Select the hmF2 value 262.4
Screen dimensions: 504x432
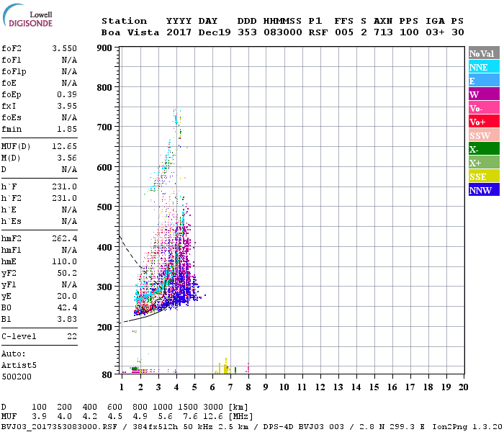(64, 238)
